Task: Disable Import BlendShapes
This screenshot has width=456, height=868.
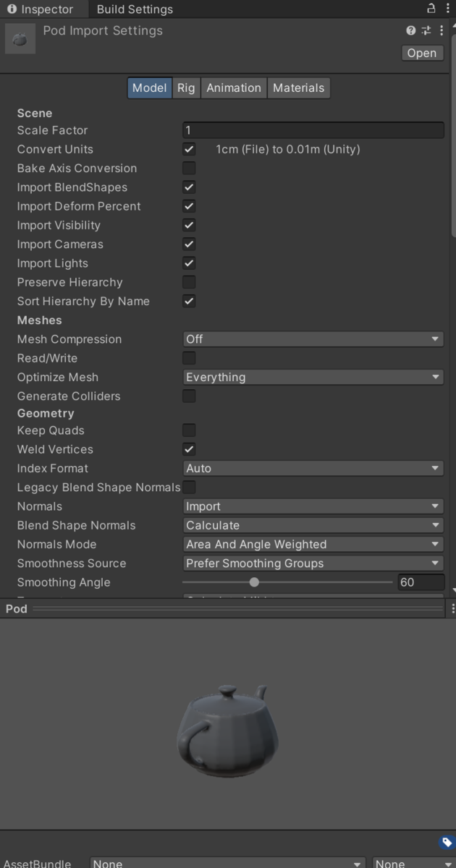Action: (189, 187)
